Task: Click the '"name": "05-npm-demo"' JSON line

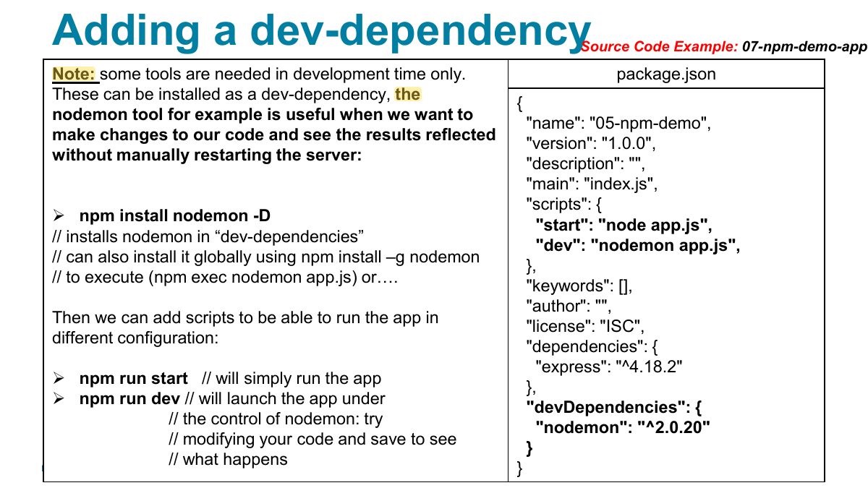Action: point(619,123)
